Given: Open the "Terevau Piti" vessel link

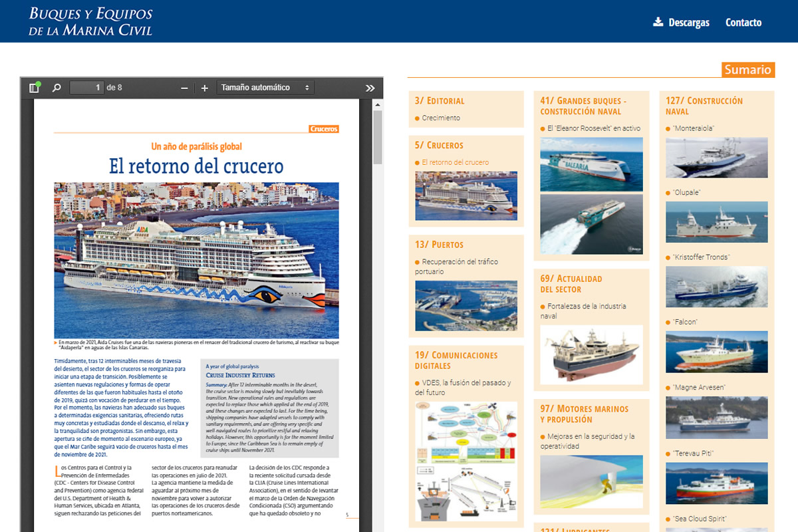Looking at the screenshot, I should 693,453.
